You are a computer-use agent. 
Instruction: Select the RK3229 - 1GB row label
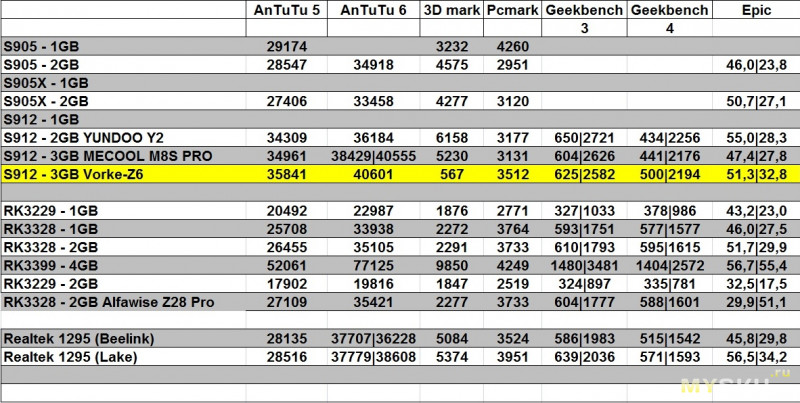click(51, 211)
